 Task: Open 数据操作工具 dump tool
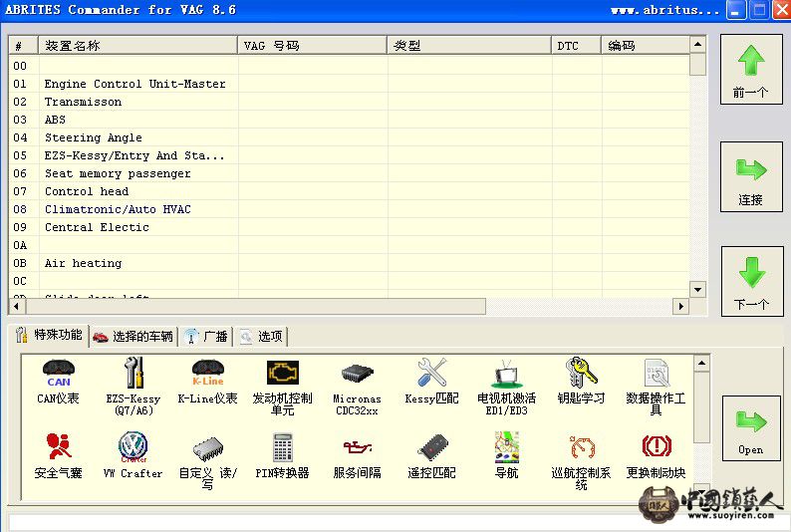coord(656,388)
